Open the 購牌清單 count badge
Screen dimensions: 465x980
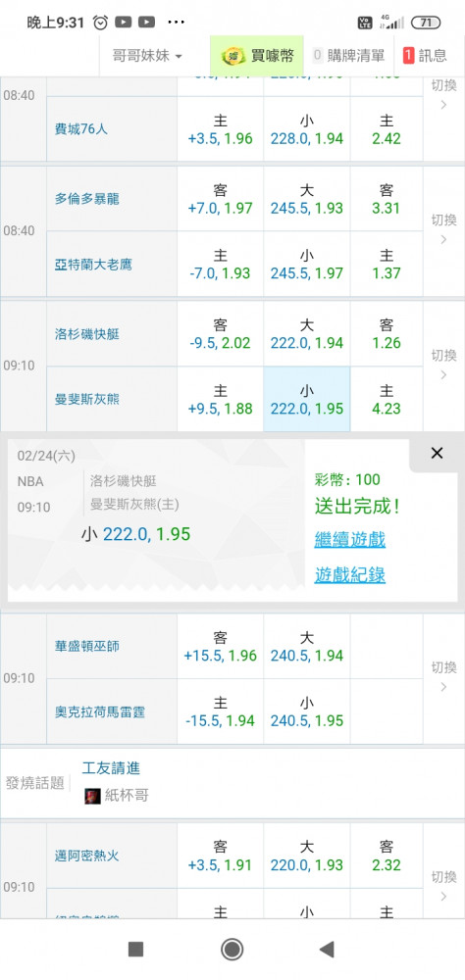pyautogui.click(x=317, y=55)
